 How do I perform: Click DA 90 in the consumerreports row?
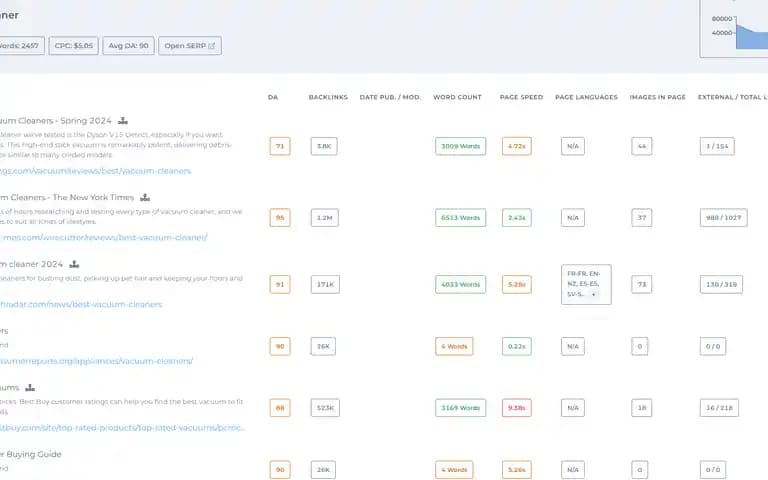point(280,346)
